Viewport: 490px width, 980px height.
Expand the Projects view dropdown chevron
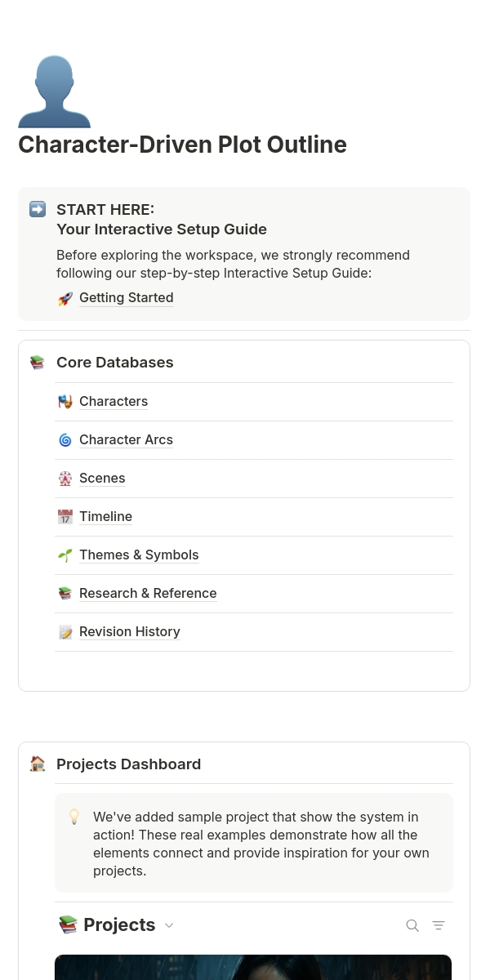(169, 925)
